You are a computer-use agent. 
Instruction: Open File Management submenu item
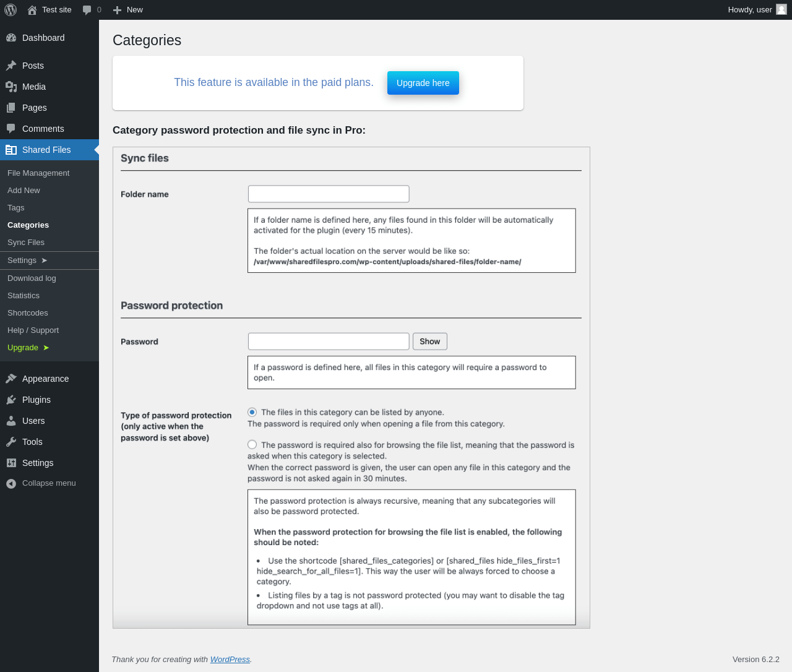pyautogui.click(x=38, y=173)
